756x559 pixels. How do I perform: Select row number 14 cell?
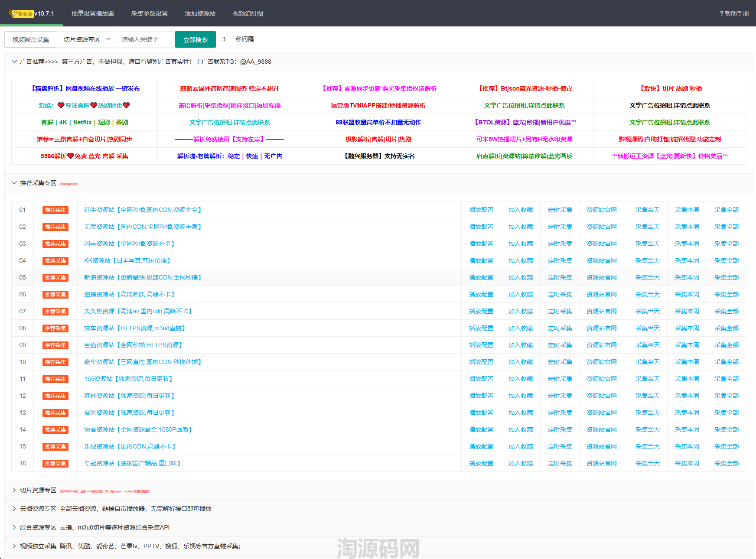pos(23,429)
